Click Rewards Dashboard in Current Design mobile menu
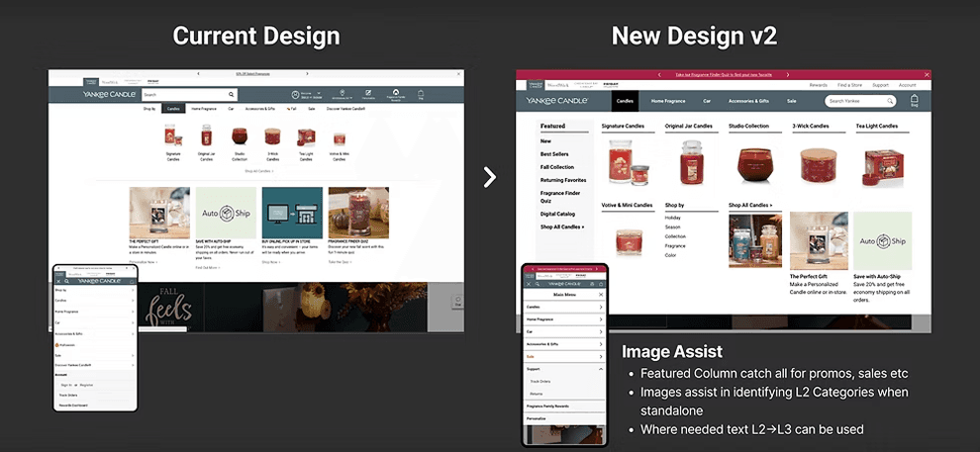 coord(73,406)
